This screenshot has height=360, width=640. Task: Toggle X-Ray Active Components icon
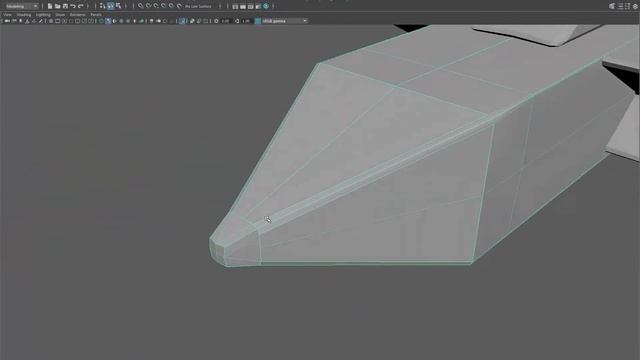coord(199,21)
